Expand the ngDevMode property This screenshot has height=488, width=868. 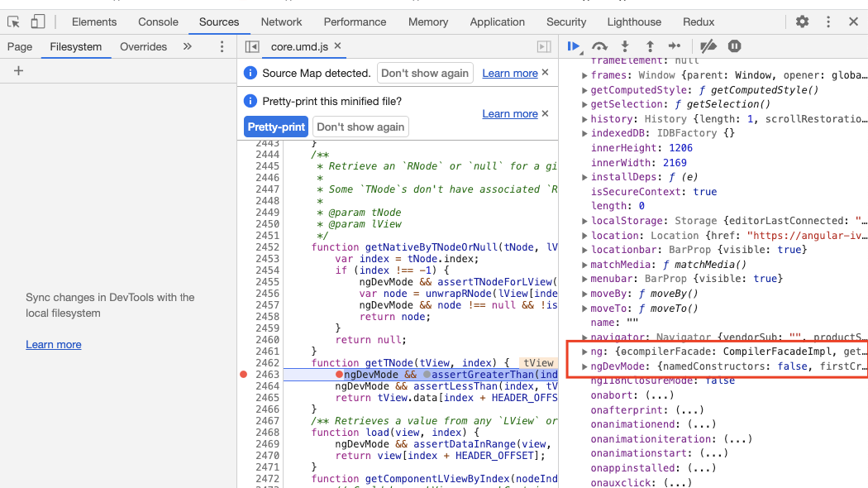[x=584, y=366]
